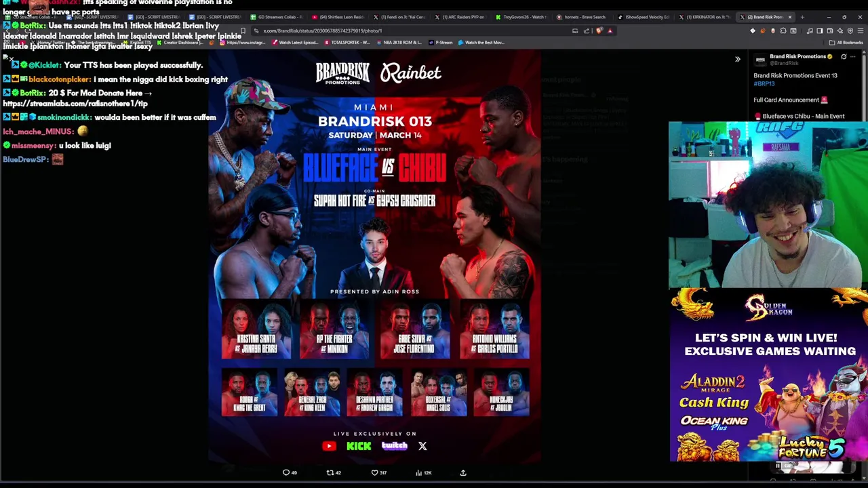Open the Brave wallet icon in toolbar
Image resolution: width=868 pixels, height=488 pixels.
click(x=829, y=30)
